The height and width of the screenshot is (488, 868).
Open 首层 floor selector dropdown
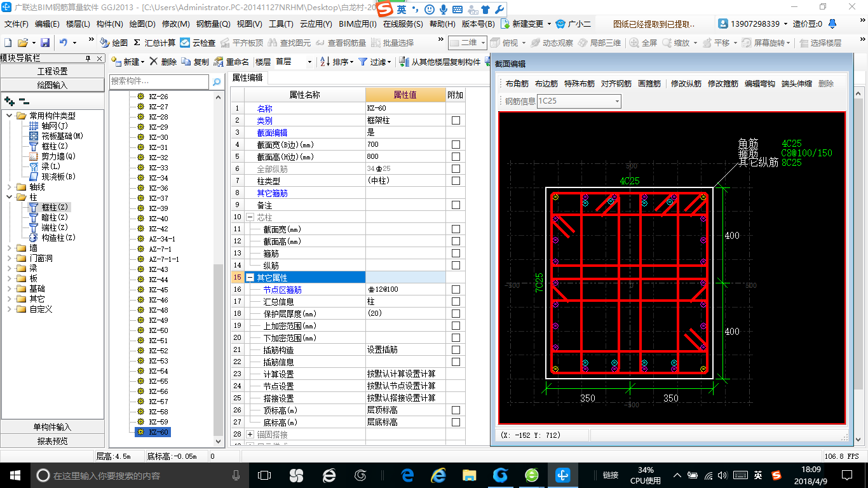coord(309,62)
